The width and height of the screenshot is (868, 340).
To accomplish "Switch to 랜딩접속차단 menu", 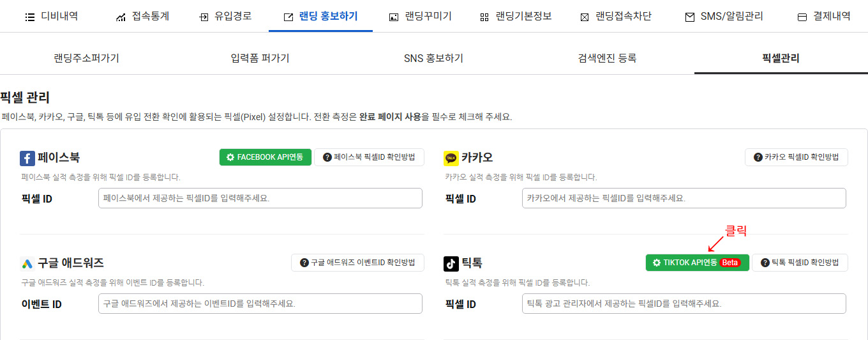I will pos(616,16).
